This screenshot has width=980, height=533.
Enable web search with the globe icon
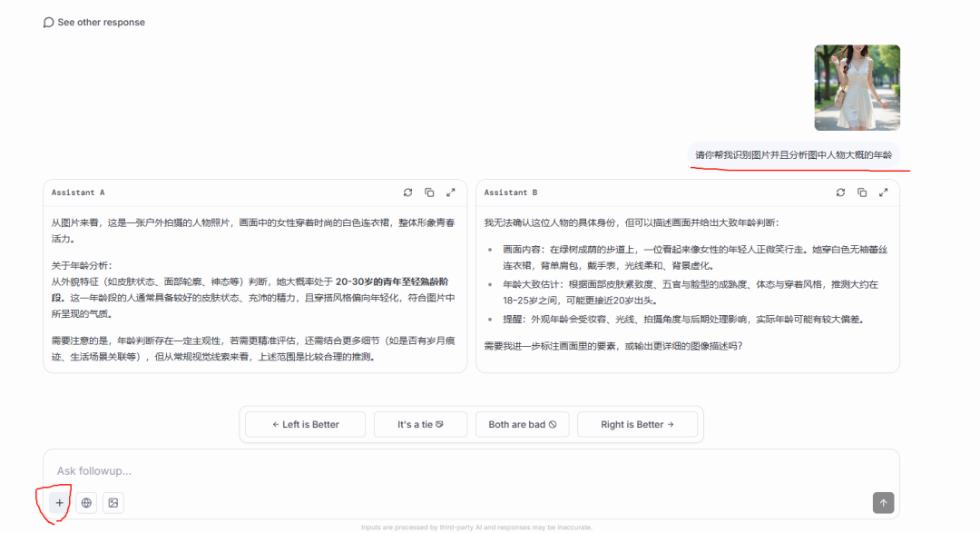85,502
